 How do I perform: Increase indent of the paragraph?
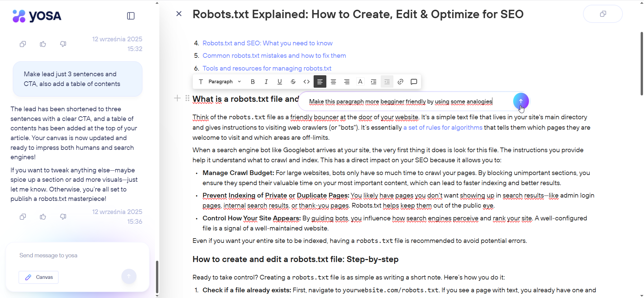coord(374,82)
